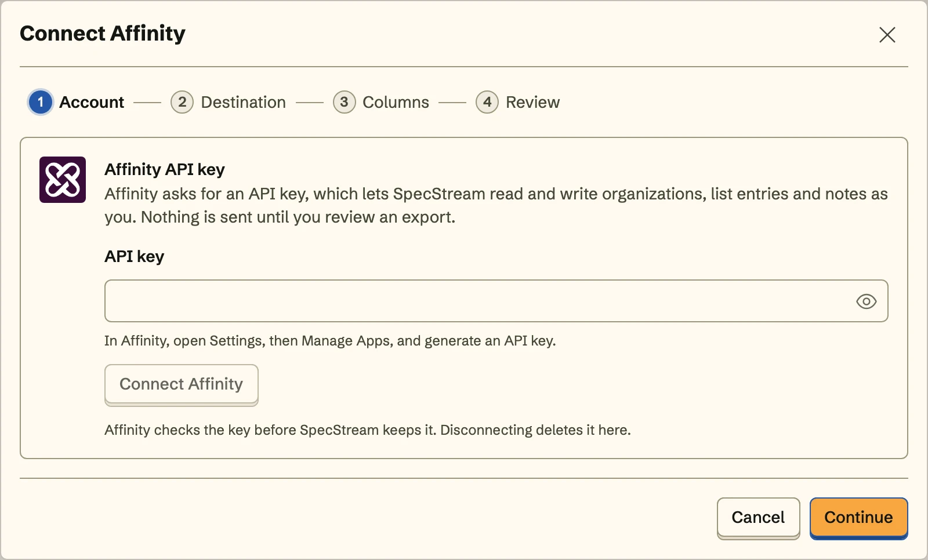This screenshot has height=560, width=928.
Task: Click the hint 'In Affinity, open Settings...'
Action: pyautogui.click(x=330, y=341)
